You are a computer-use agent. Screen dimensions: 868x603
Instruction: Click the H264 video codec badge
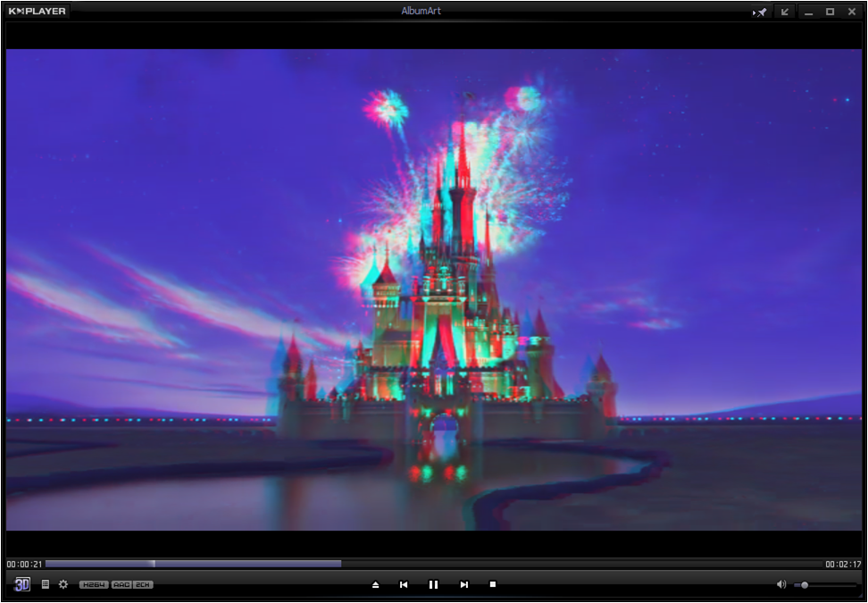(94, 585)
